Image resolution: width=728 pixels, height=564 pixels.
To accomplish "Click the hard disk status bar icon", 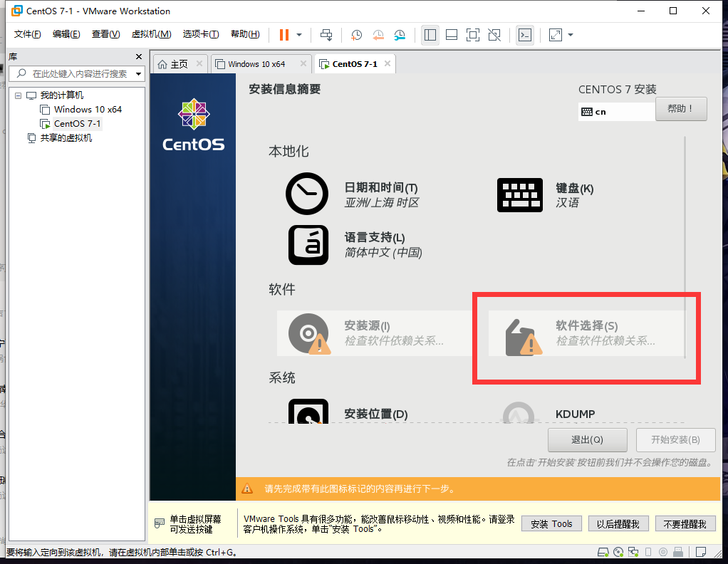I will pyautogui.click(x=603, y=552).
